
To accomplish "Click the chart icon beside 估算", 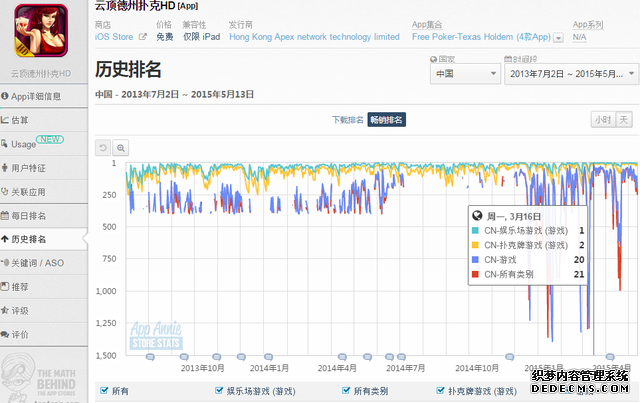I will 5,120.
